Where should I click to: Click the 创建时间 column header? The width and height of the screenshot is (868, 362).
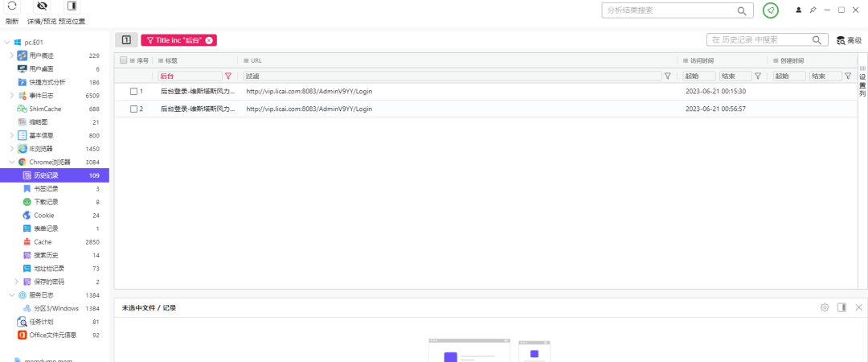[792, 60]
